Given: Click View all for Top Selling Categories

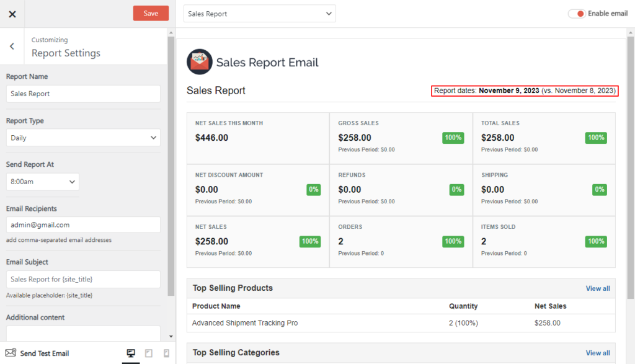Looking at the screenshot, I should [597, 353].
